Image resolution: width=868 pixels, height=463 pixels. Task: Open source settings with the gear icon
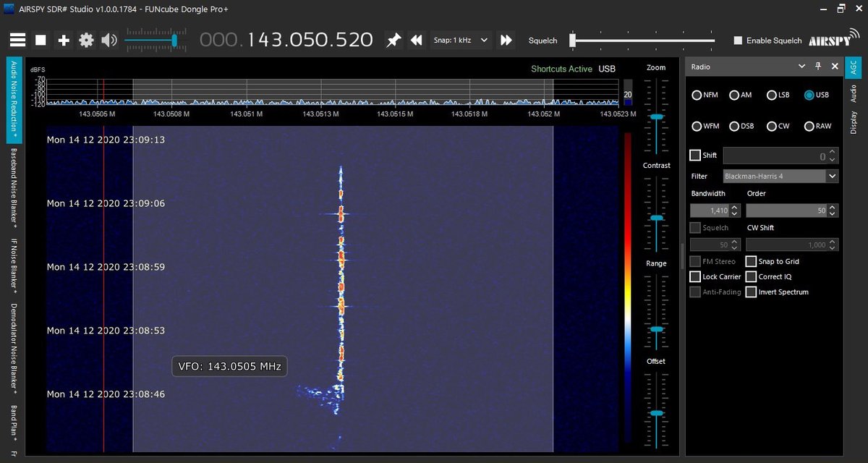point(86,41)
